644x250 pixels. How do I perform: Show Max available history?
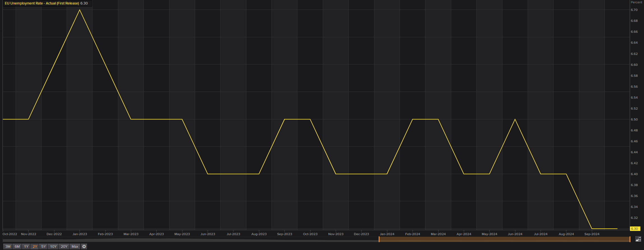pyautogui.click(x=75, y=247)
